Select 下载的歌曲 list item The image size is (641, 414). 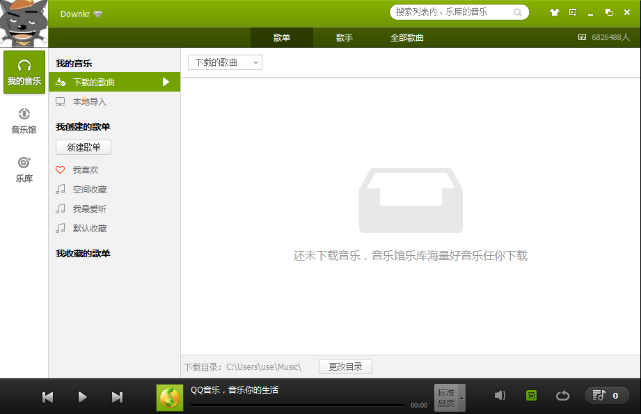pos(114,82)
